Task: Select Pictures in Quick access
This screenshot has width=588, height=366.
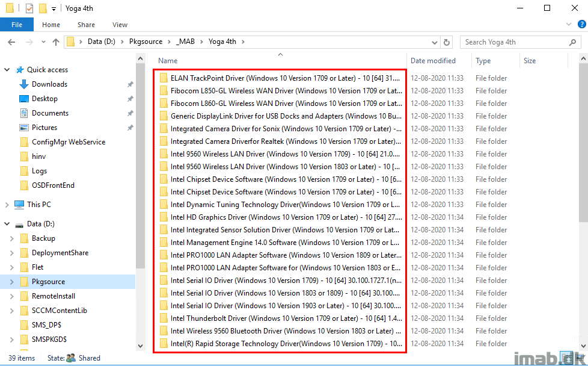Action: 44,128
